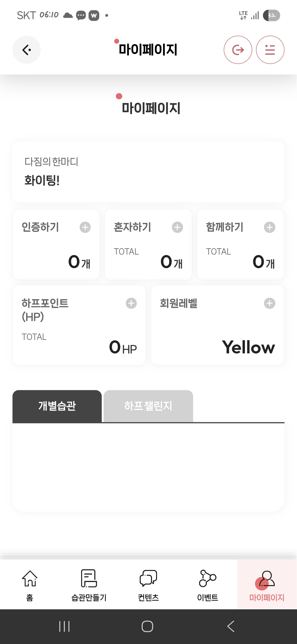Tap the 0 HP total value
This screenshot has width=297, height=644.
123,347
